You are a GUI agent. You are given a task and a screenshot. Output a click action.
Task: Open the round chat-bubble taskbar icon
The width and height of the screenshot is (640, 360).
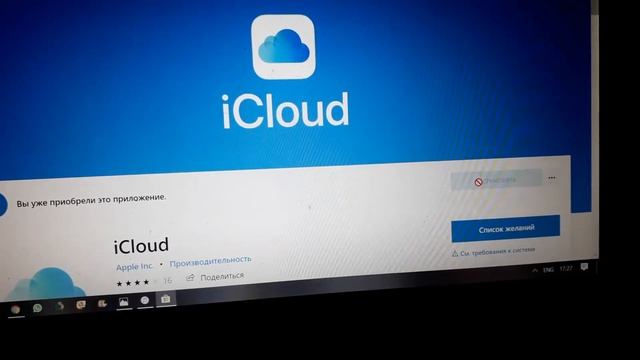(x=144, y=301)
